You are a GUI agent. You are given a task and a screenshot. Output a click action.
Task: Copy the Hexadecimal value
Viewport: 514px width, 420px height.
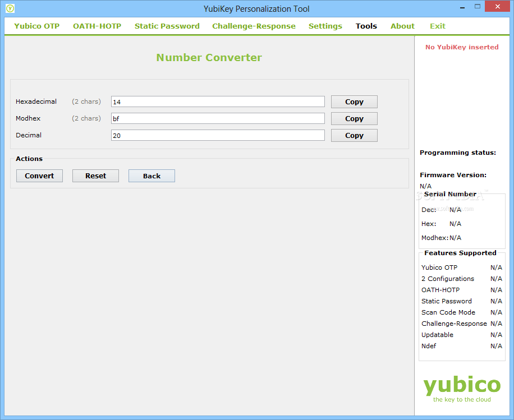click(x=354, y=102)
